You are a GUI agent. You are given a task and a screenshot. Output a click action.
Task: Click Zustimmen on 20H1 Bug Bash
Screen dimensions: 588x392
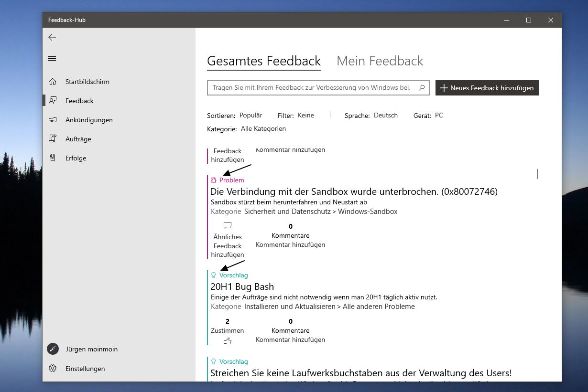coord(228,330)
